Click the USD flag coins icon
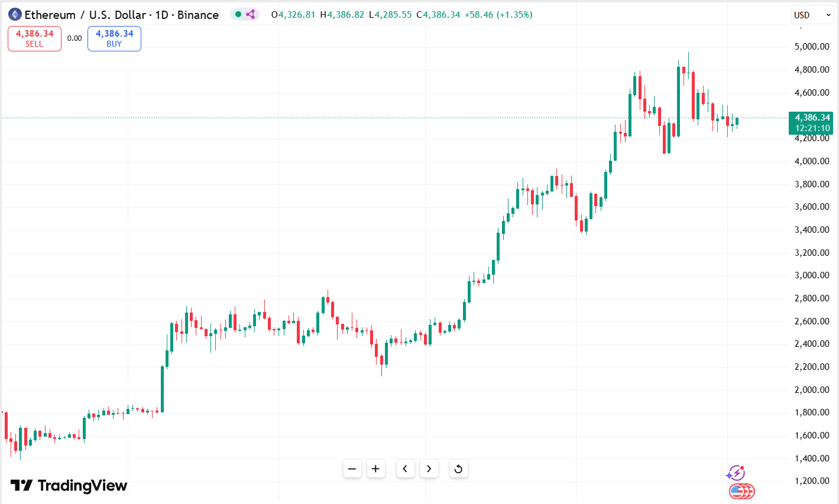 click(741, 491)
